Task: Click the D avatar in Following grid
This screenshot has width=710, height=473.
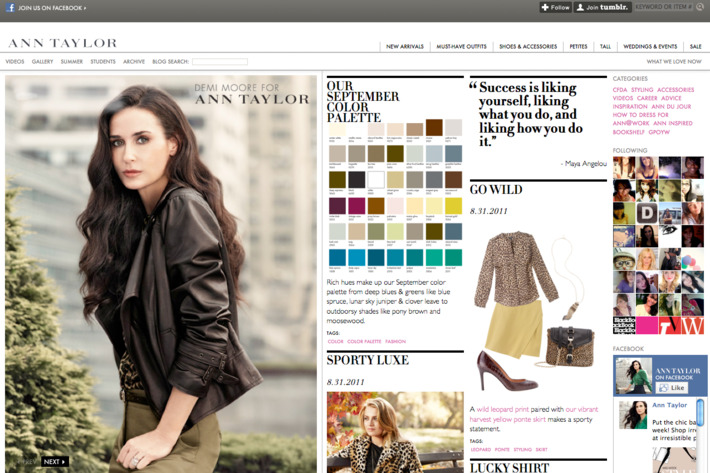Action: tap(647, 213)
